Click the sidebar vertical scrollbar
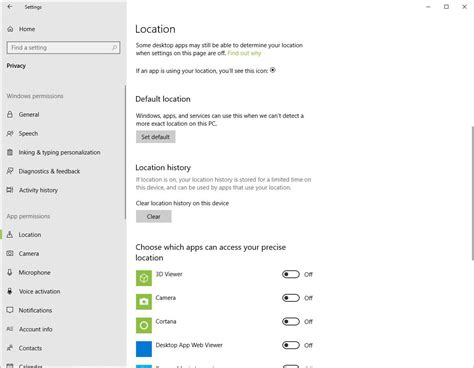Viewport: 474px width, 368px height. point(125,152)
